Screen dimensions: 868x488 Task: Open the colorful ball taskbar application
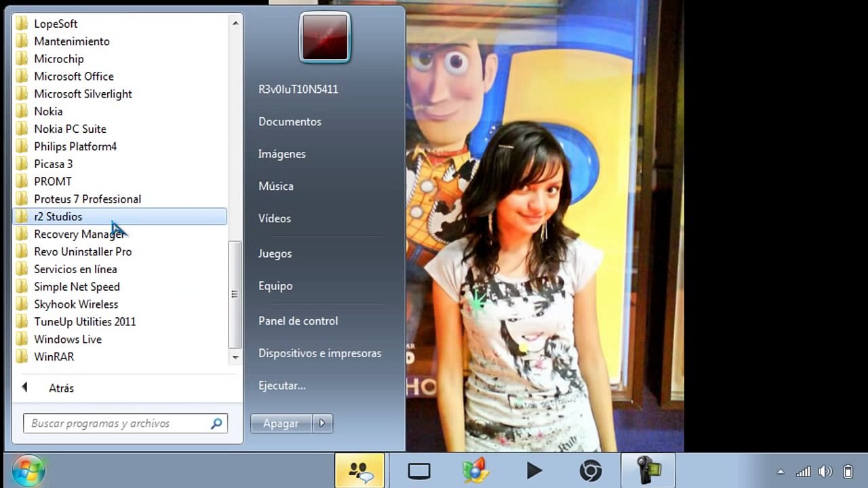pos(475,470)
